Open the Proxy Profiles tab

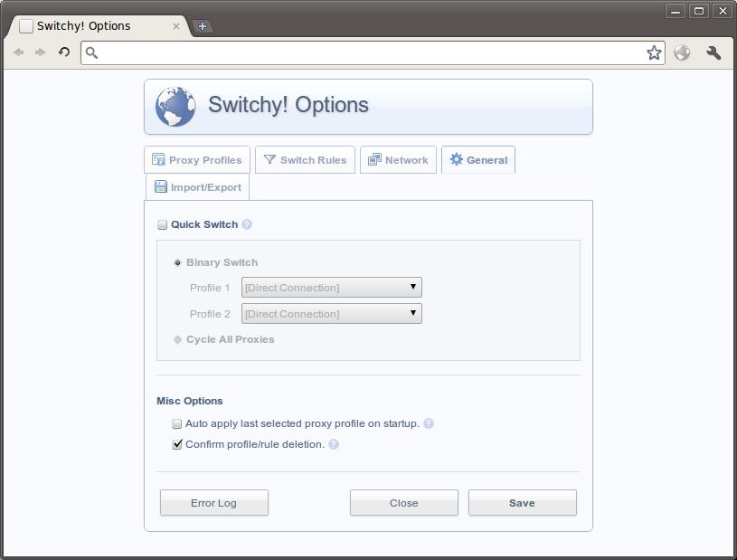197,160
